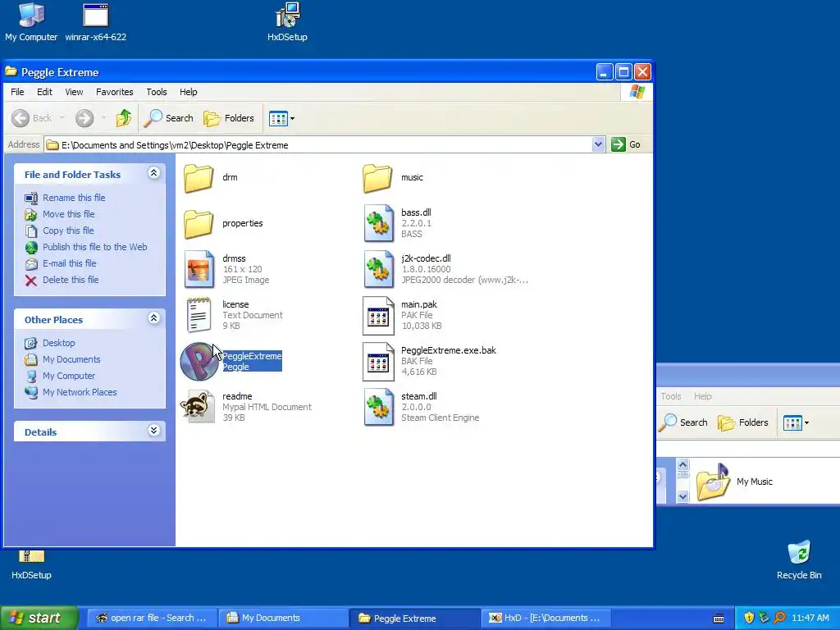Click Move this file
Screen dimensions: 840x630
click(69, 214)
